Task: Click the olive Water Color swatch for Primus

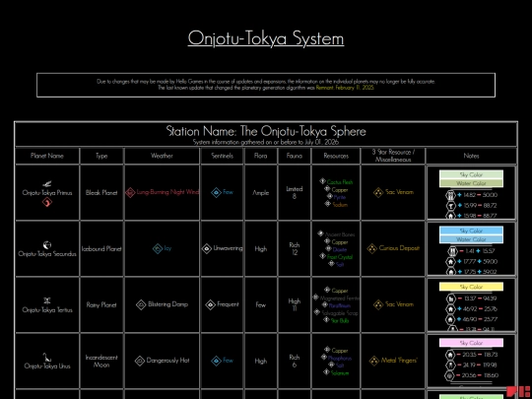Action: click(x=471, y=183)
